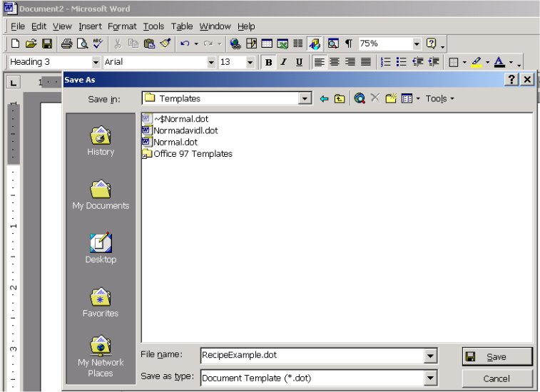Expand the Save in location dropdown
This screenshot has height=392, width=540.
point(305,99)
